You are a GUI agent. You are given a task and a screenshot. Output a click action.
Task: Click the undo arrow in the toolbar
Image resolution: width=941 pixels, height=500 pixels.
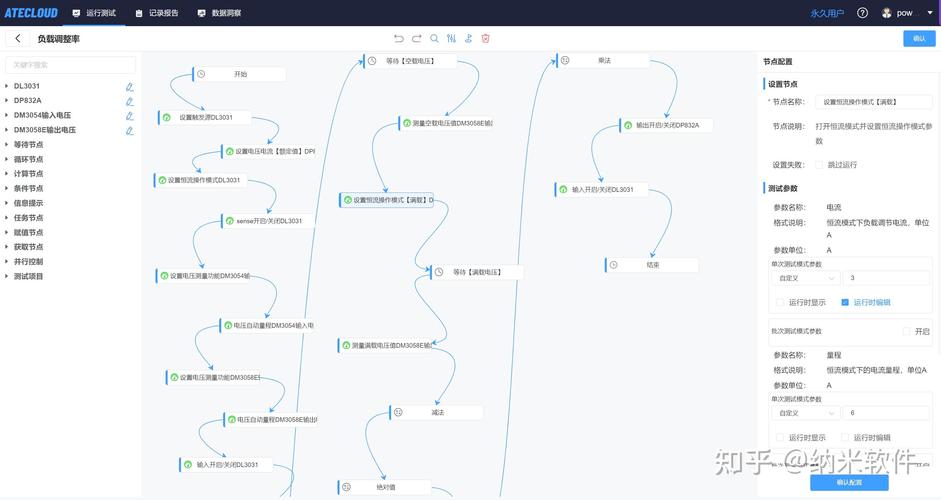pyautogui.click(x=398, y=38)
